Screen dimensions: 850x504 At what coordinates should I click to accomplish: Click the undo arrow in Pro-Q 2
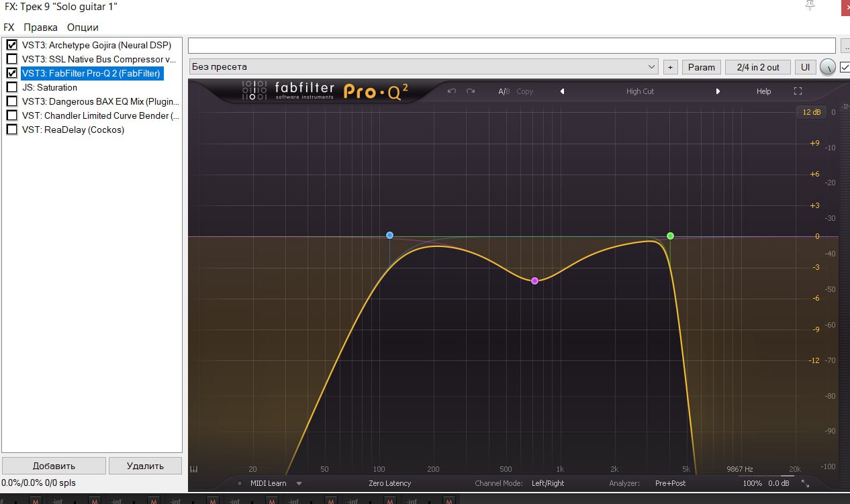(x=452, y=91)
